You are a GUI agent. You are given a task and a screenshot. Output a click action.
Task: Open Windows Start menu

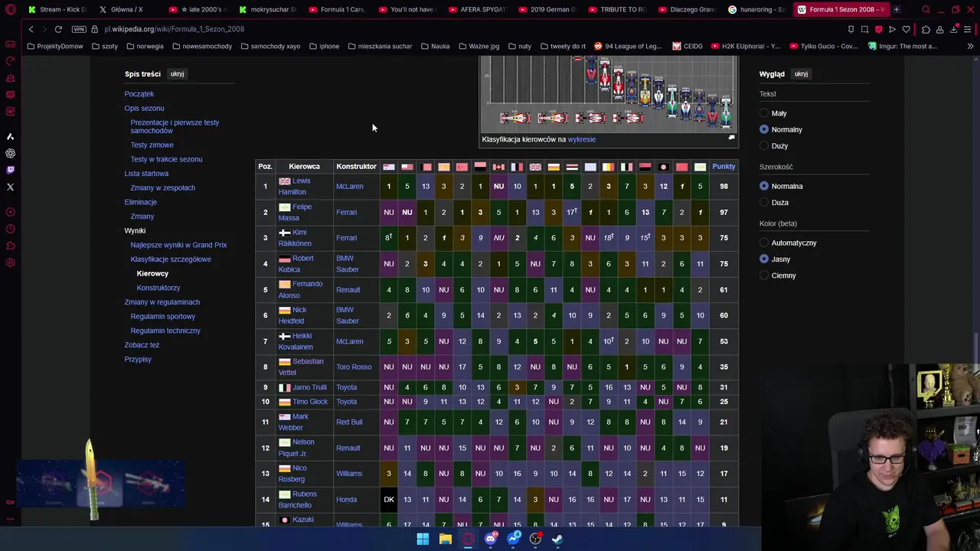pyautogui.click(x=423, y=539)
